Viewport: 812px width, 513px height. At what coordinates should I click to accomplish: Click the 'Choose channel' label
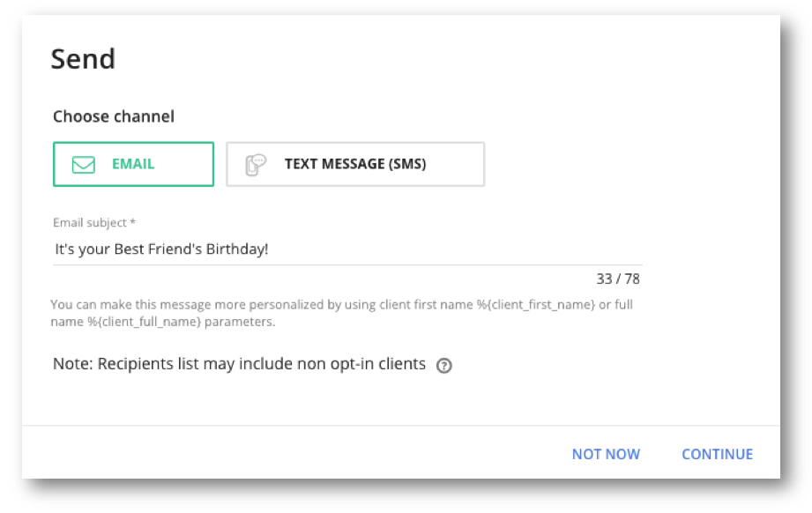pyautogui.click(x=114, y=116)
